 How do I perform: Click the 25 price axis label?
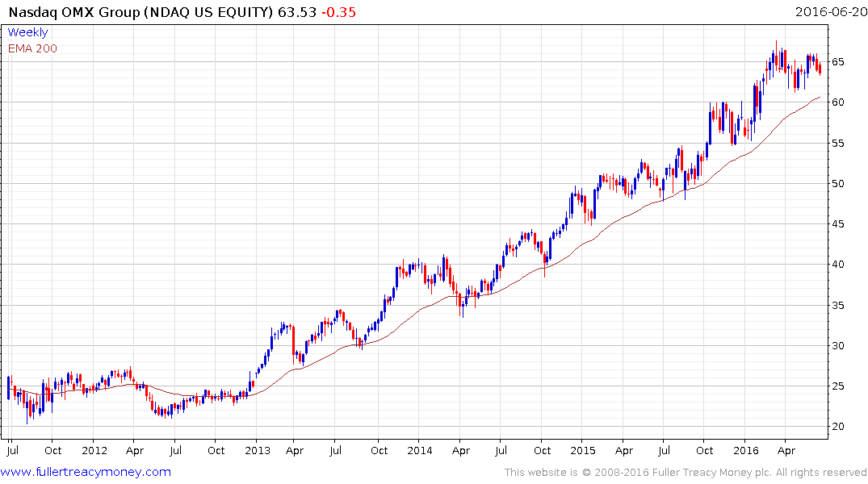pyautogui.click(x=837, y=386)
